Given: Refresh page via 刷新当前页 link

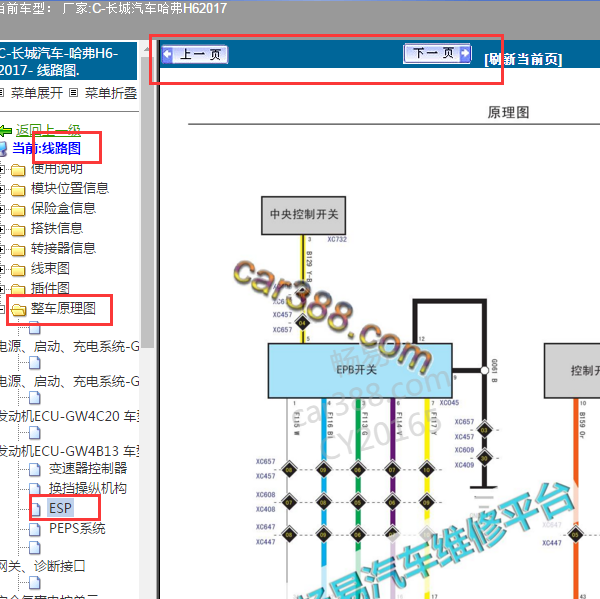Looking at the screenshot, I should click(523, 60).
